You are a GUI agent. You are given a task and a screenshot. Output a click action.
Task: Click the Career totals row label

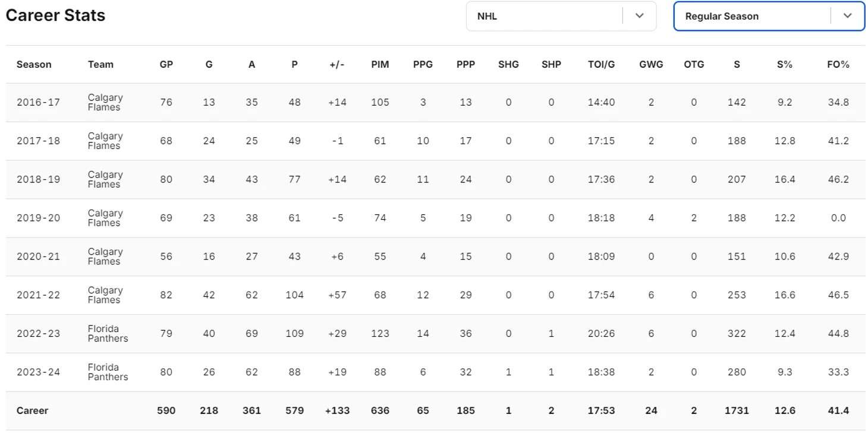[33, 410]
